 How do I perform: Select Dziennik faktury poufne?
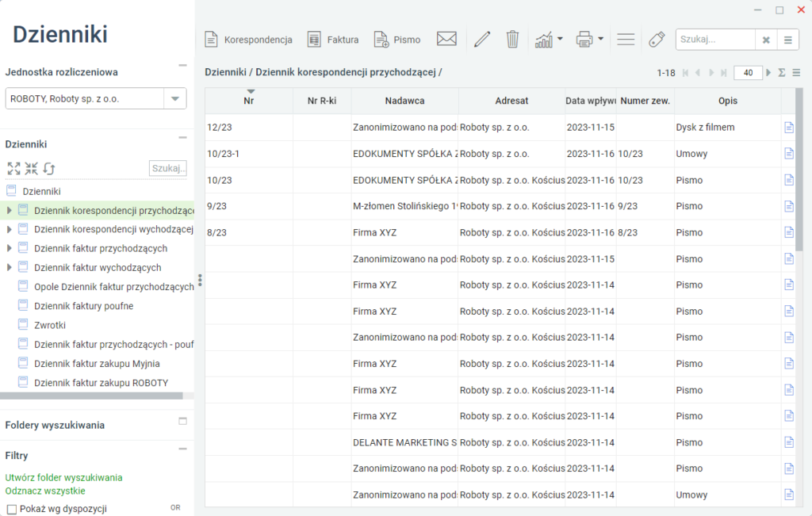click(x=83, y=306)
